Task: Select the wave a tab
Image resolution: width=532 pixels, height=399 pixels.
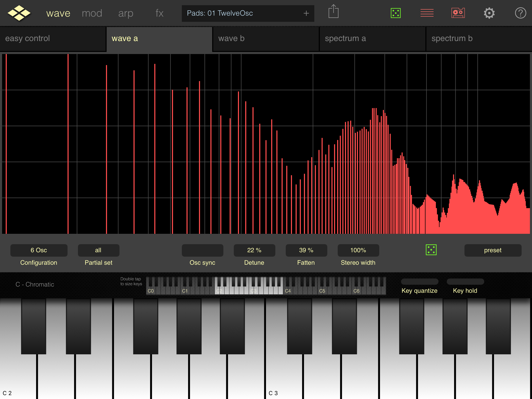Action: (159, 39)
